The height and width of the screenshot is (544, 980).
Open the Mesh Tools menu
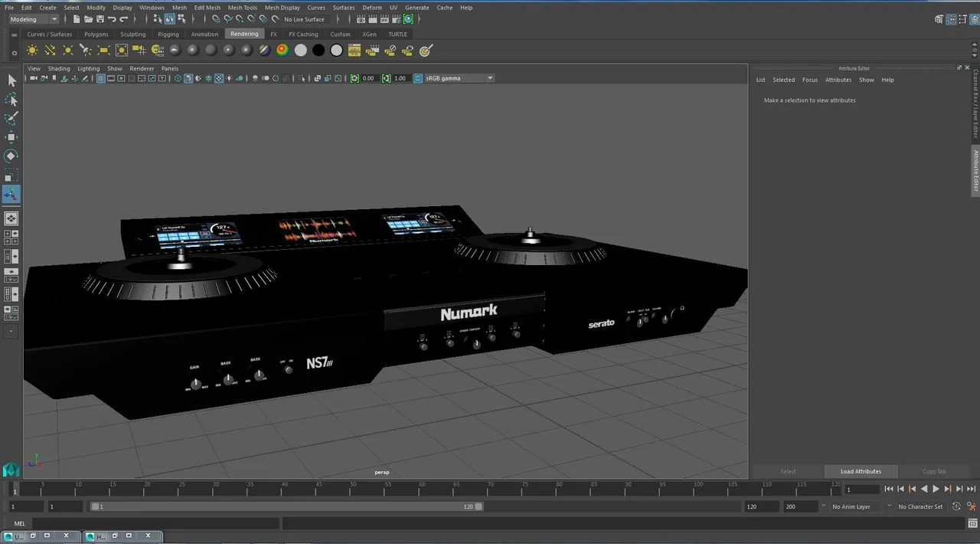click(243, 8)
